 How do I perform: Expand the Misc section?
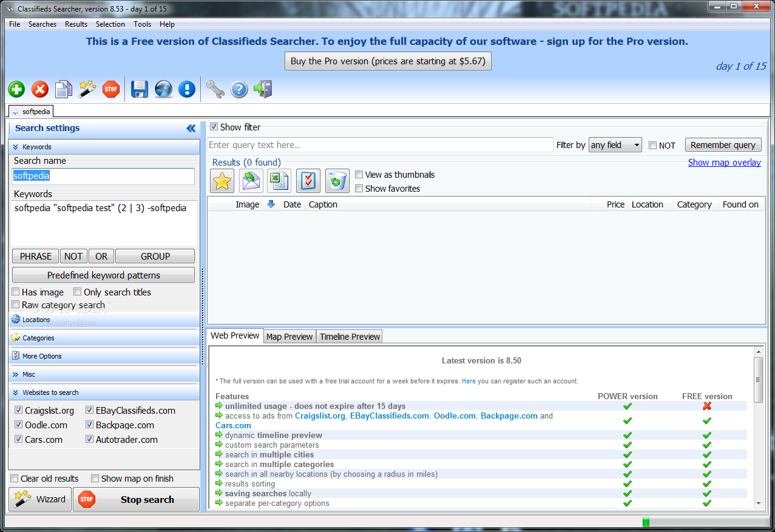(104, 374)
